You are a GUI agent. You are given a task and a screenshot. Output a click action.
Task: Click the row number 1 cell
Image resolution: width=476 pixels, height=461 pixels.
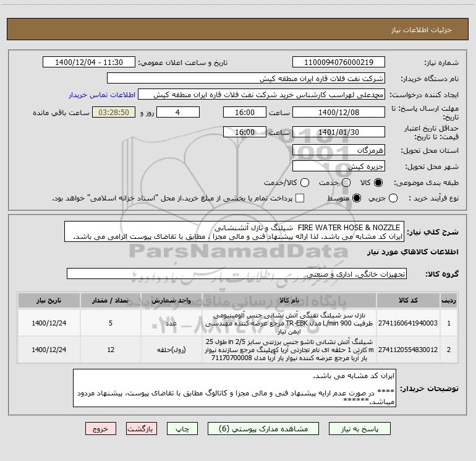(x=449, y=323)
